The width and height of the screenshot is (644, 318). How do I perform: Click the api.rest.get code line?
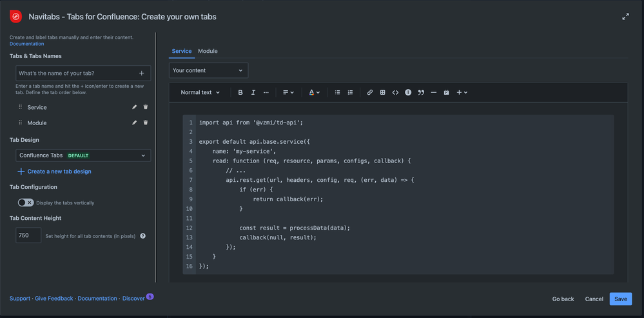coord(320,180)
